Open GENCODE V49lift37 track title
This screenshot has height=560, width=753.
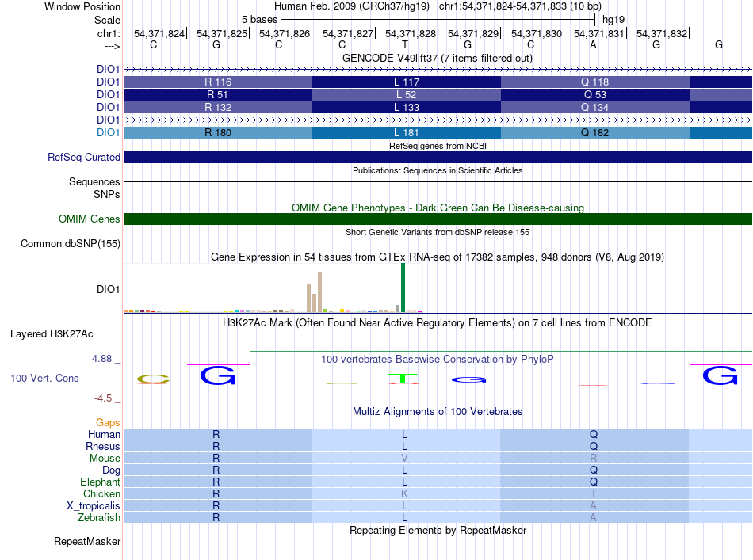(438, 58)
